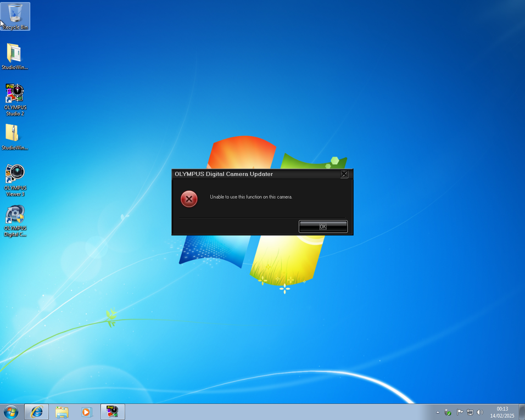
Task: Expand the hidden system tray icons
Action: 438,412
